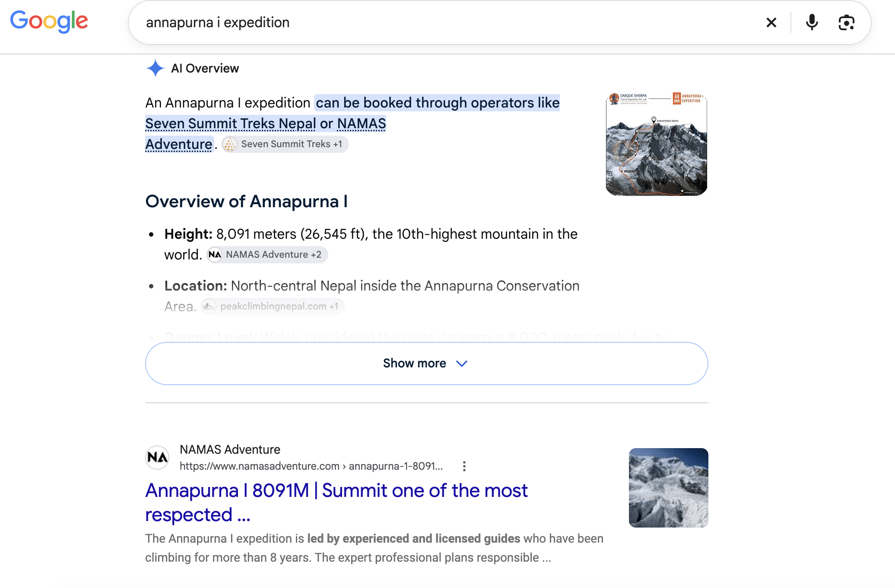Click the namasadventure.com result URL

tap(311, 466)
